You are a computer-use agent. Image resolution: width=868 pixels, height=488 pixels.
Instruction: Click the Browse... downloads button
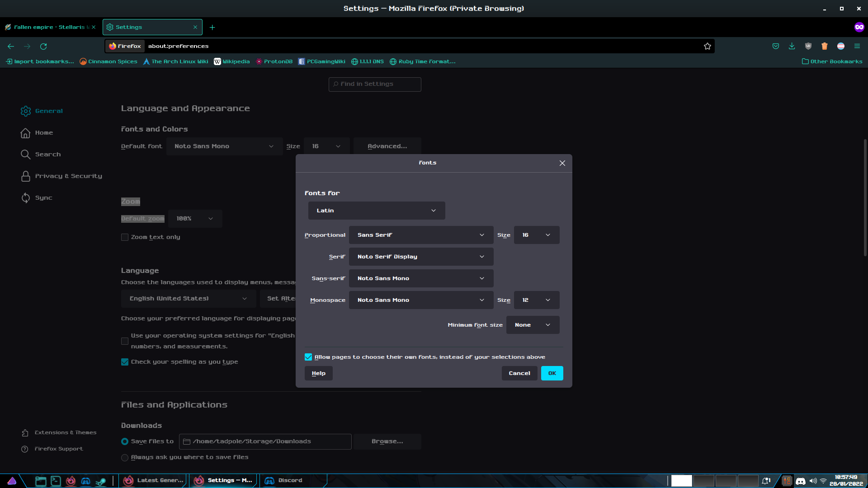tap(387, 441)
